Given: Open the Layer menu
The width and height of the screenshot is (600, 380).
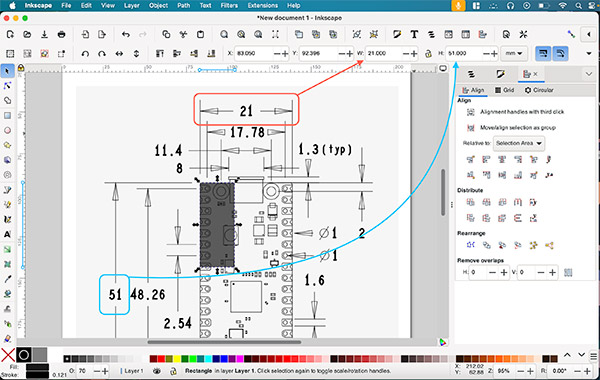Looking at the screenshot, I should click(x=132, y=5).
